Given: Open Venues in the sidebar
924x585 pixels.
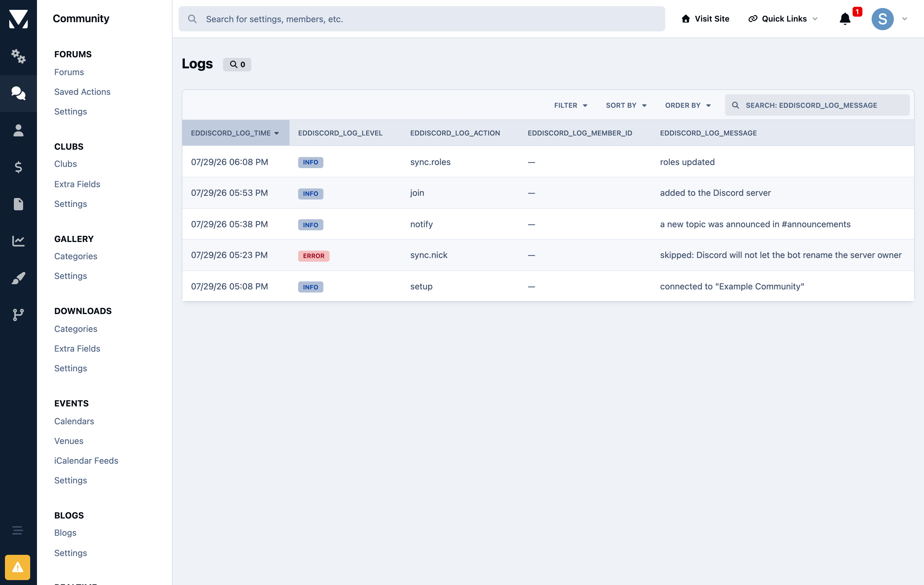Looking at the screenshot, I should [69, 441].
